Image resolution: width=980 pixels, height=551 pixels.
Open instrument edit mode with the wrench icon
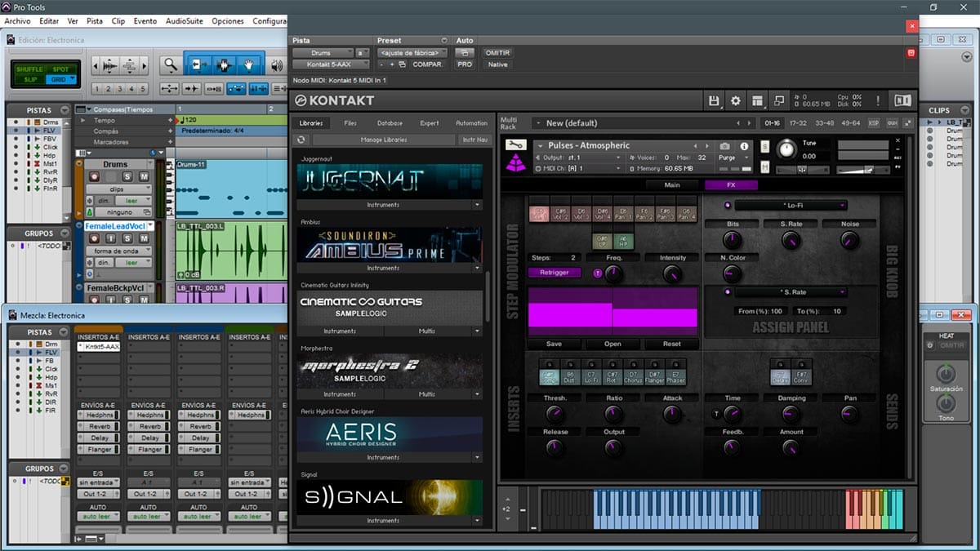tap(514, 145)
